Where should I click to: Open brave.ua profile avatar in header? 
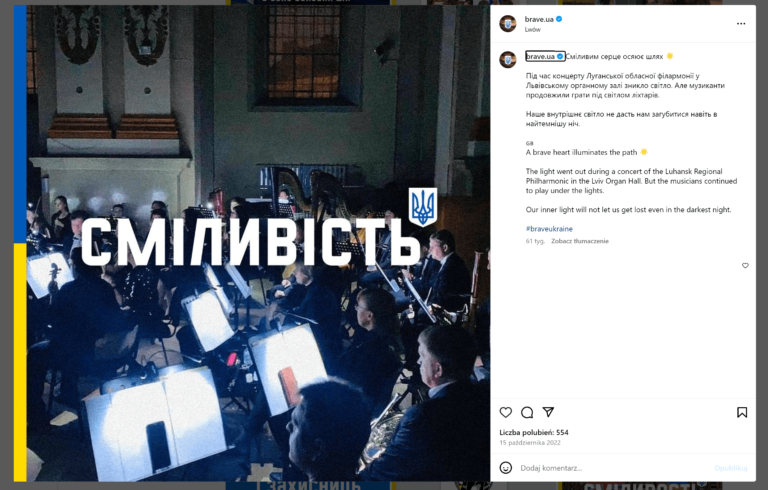(x=508, y=24)
